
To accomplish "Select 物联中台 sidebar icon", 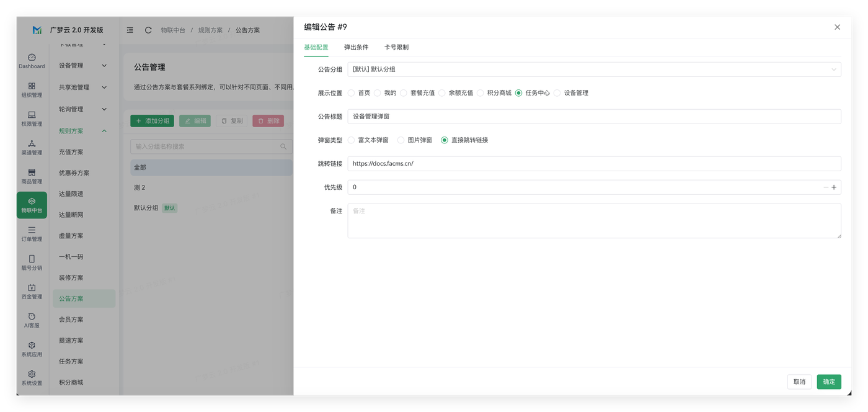I will tap(32, 205).
